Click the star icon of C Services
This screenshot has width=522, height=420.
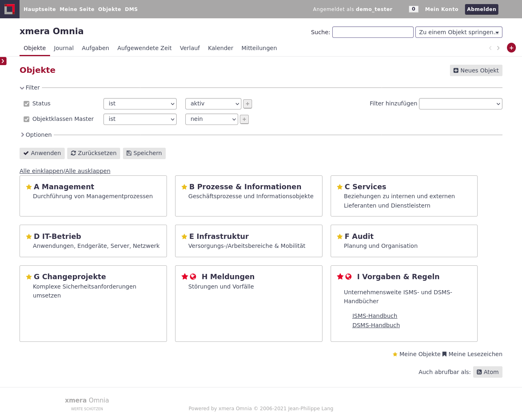click(340, 187)
